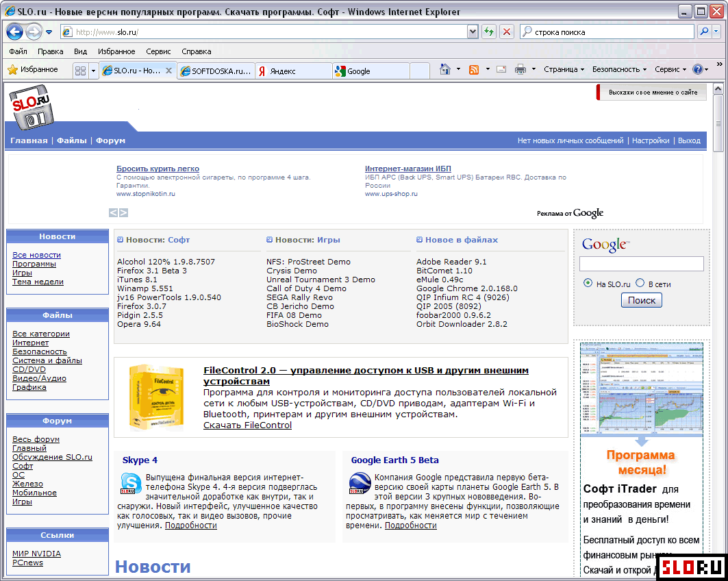Switch to the Яндекс tab

point(293,71)
